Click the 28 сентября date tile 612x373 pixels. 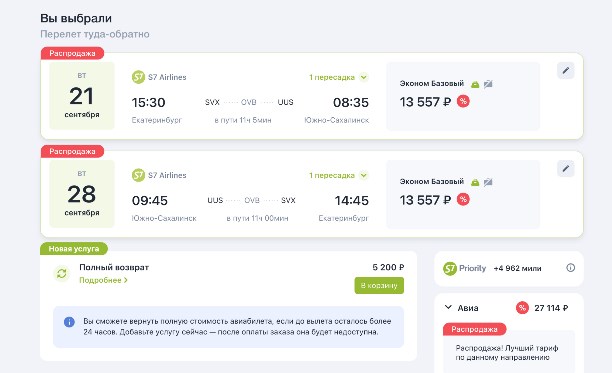tap(82, 194)
